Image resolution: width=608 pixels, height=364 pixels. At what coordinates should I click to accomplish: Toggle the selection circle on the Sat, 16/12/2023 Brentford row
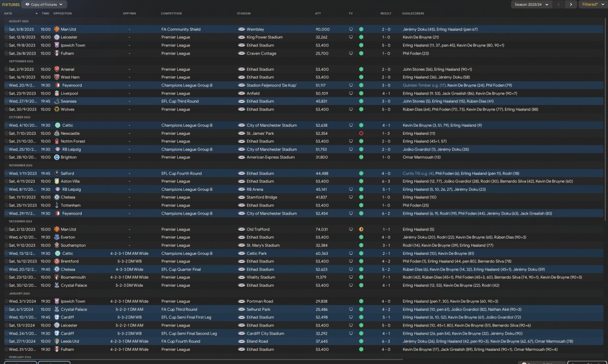pos(6,261)
